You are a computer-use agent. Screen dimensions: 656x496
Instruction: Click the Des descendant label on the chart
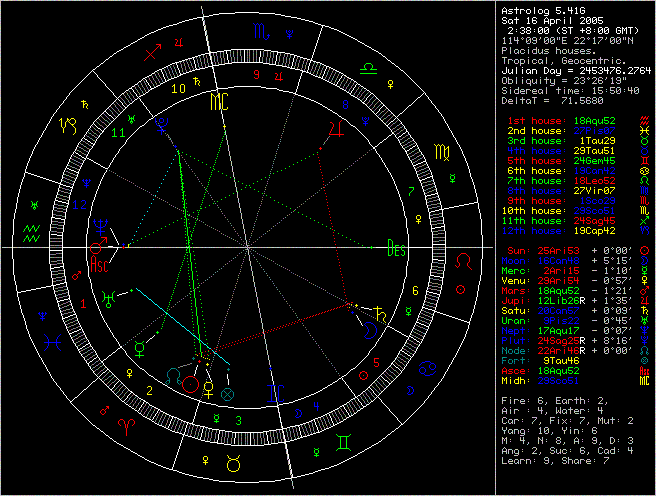pos(397,250)
